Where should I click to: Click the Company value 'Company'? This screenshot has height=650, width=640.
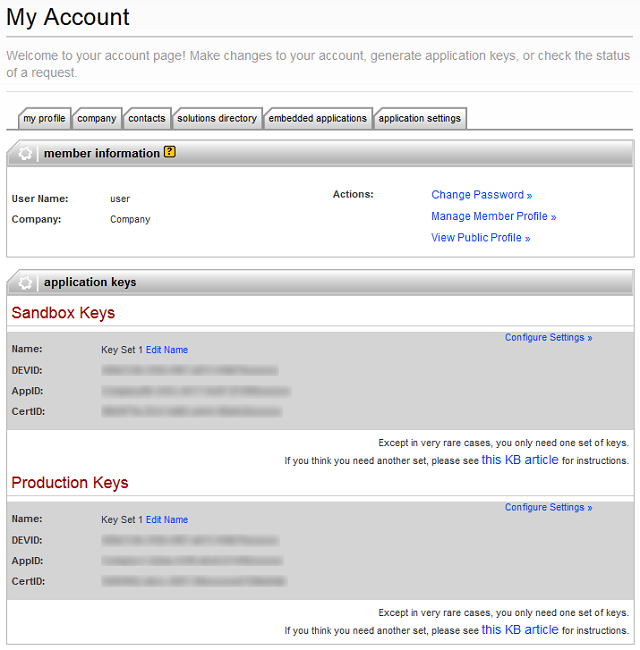130,220
